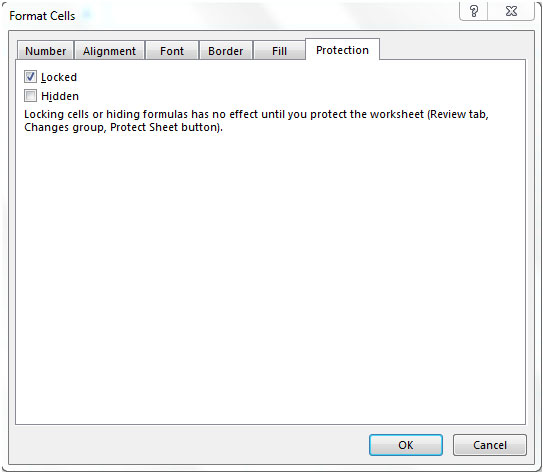Switch to the Alignment tab
The height and width of the screenshot is (474, 544).
click(x=109, y=51)
